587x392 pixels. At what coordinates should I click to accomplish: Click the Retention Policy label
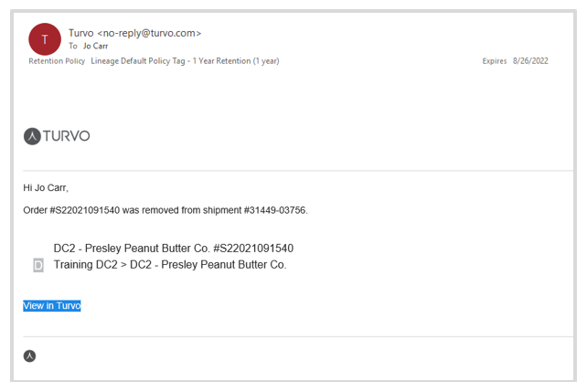pos(57,61)
